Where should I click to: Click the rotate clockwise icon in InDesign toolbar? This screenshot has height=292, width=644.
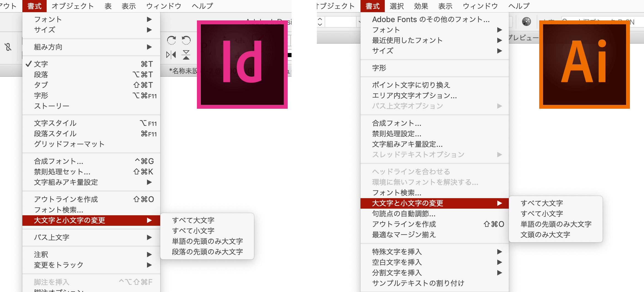tap(171, 40)
